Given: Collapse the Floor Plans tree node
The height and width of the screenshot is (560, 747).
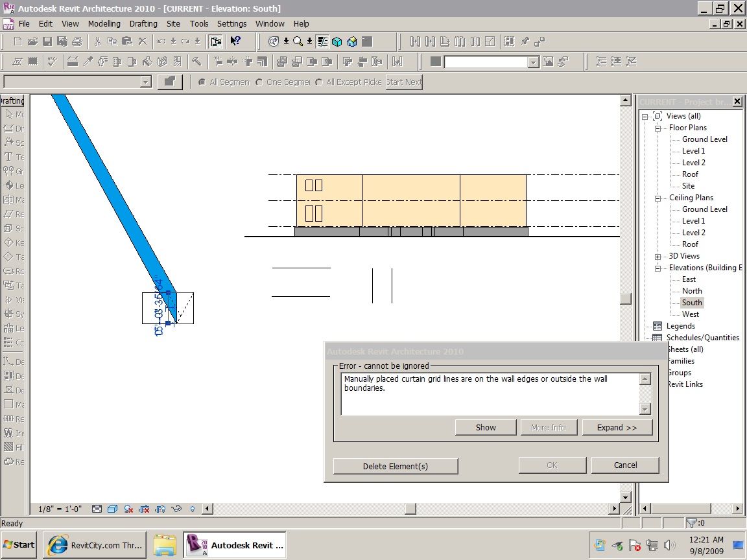Looking at the screenshot, I should (657, 128).
